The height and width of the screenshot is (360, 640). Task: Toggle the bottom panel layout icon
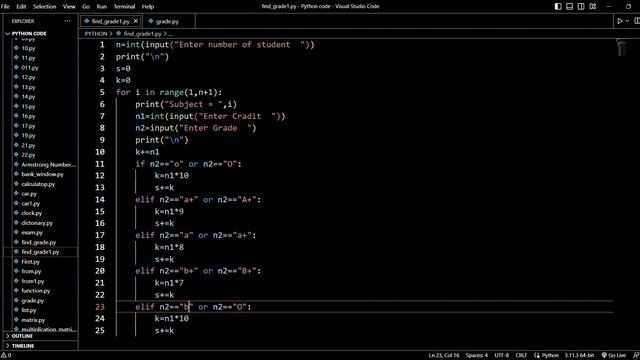click(x=569, y=7)
